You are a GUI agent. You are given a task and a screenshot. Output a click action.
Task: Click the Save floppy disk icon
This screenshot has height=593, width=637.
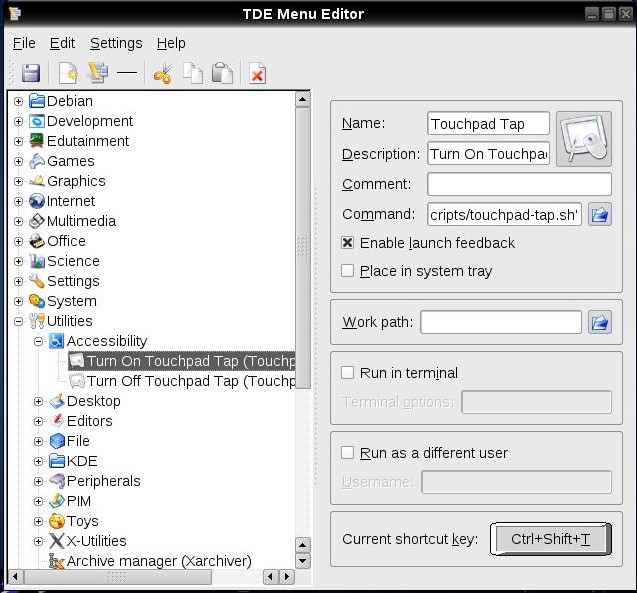click(30, 74)
